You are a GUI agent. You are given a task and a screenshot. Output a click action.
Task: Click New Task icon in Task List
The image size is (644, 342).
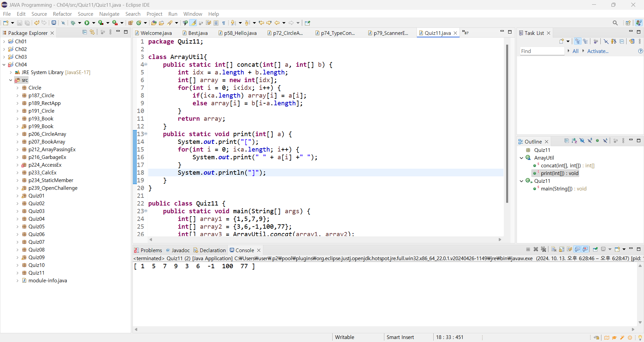click(x=562, y=41)
